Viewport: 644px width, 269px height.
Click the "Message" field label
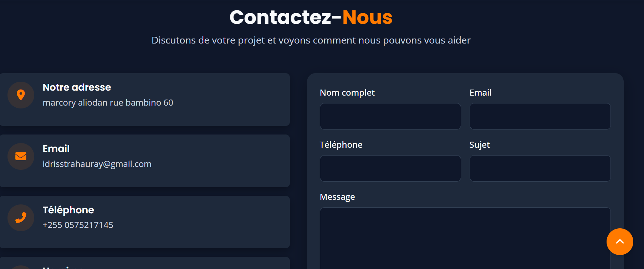point(337,197)
